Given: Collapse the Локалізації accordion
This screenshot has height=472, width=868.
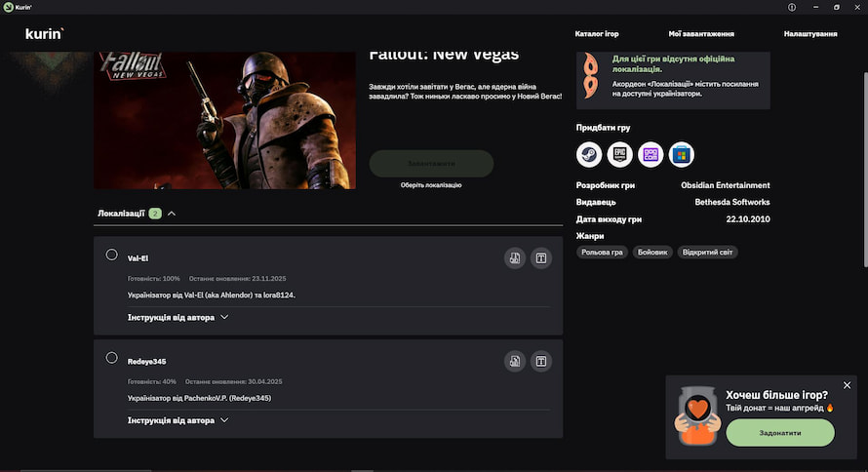Looking at the screenshot, I should pyautogui.click(x=172, y=214).
